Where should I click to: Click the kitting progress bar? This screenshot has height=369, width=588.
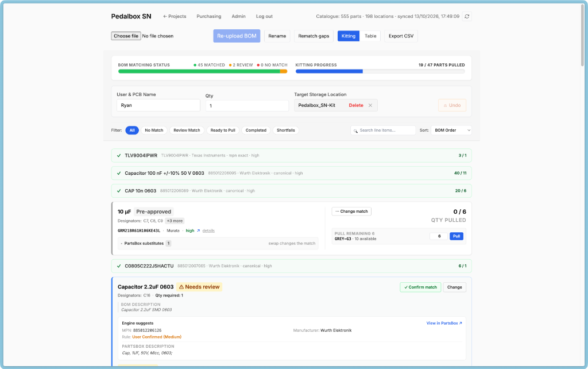380,71
